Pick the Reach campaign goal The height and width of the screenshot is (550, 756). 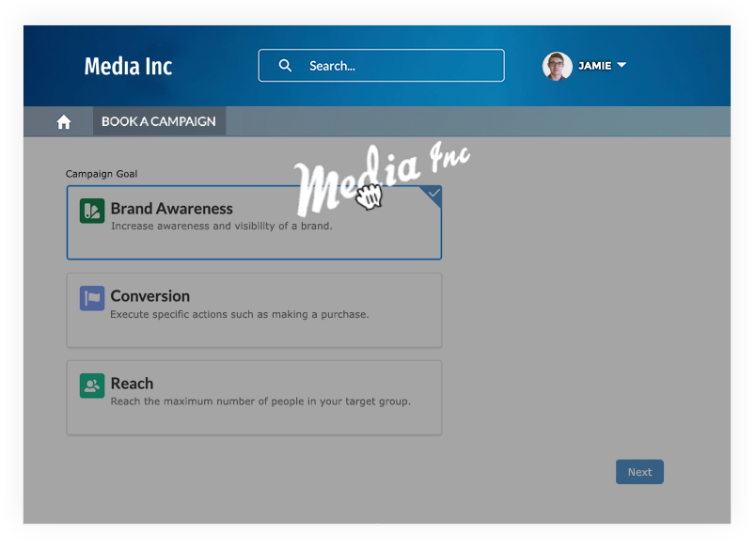click(x=254, y=398)
